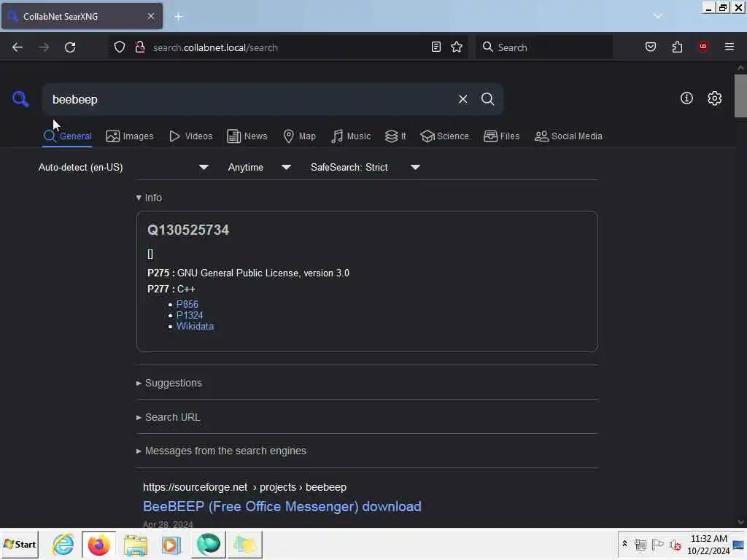The height and width of the screenshot is (560, 747).
Task: Open the About info icon
Action: [x=686, y=98]
